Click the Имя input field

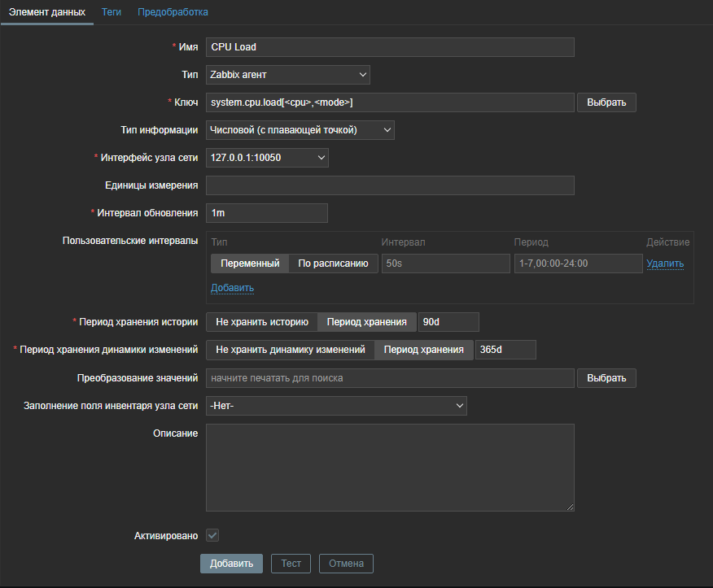(390, 47)
